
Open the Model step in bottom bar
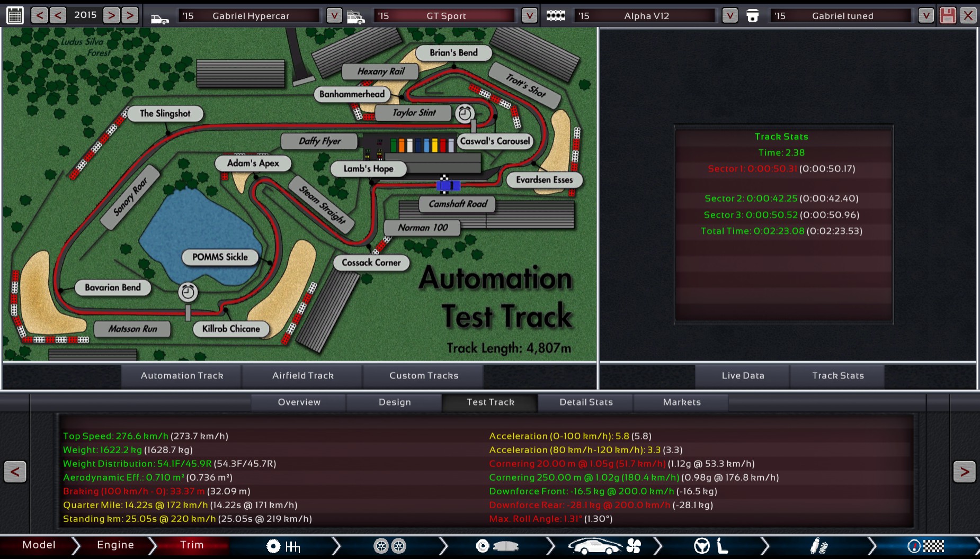click(x=39, y=545)
